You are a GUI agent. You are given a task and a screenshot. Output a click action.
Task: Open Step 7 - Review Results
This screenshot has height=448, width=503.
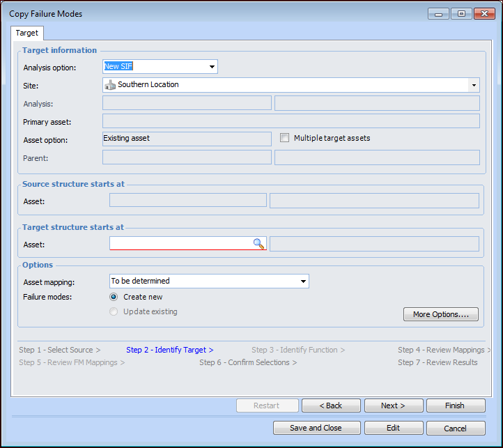(x=438, y=362)
